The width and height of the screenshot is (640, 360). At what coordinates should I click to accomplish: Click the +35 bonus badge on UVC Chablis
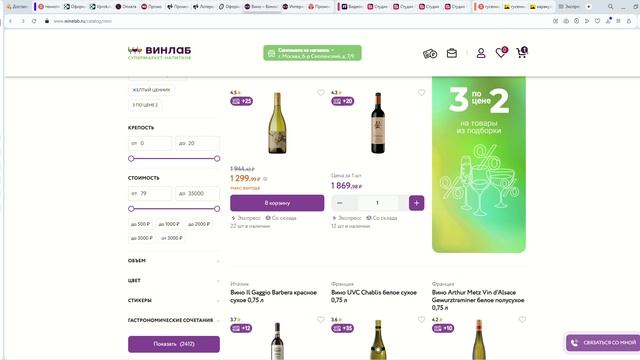(342, 328)
